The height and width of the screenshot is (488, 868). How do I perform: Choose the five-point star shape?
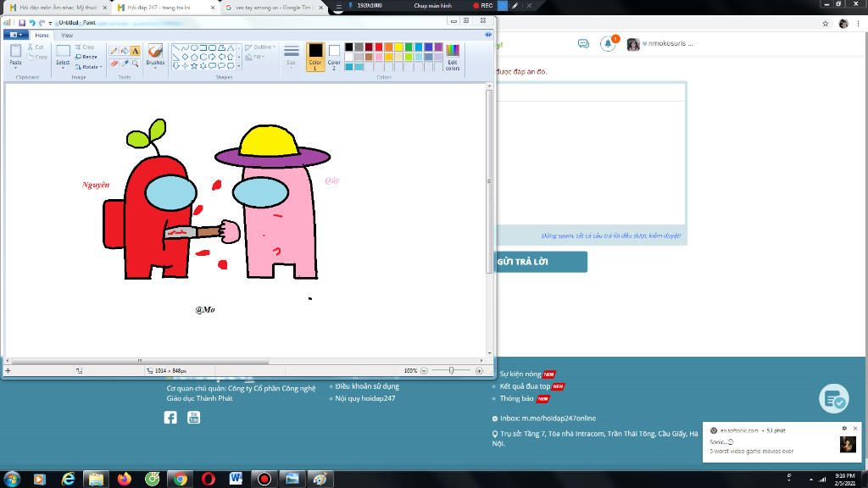click(194, 66)
